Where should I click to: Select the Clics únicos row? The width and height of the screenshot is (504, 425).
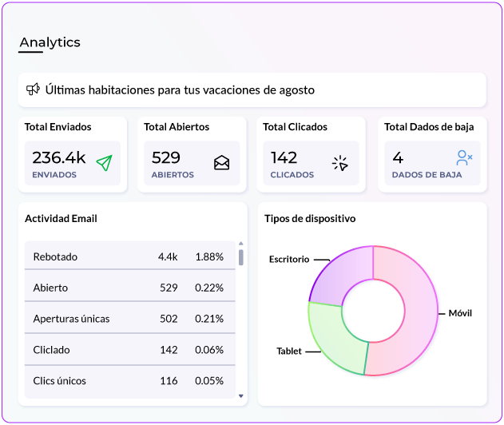[x=129, y=381]
